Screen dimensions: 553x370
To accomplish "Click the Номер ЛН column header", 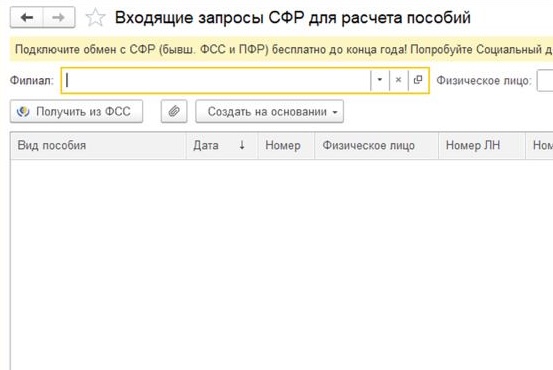I will pos(482,145).
